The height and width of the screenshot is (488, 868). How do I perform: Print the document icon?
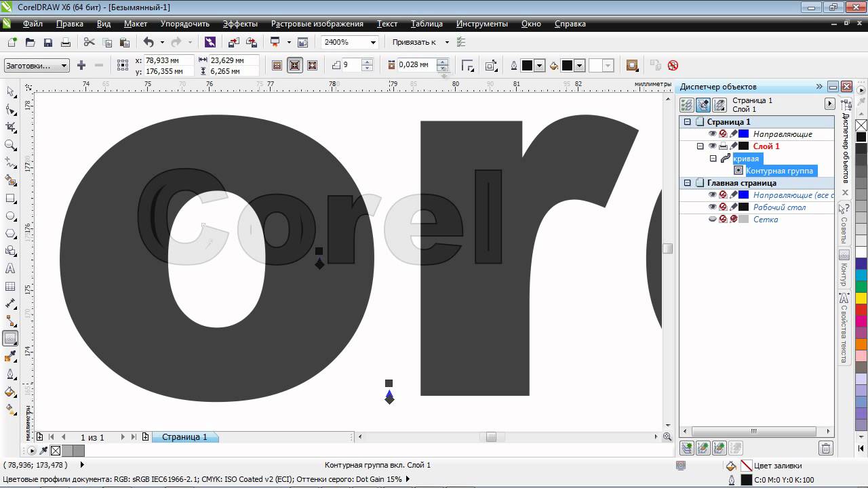tap(66, 42)
